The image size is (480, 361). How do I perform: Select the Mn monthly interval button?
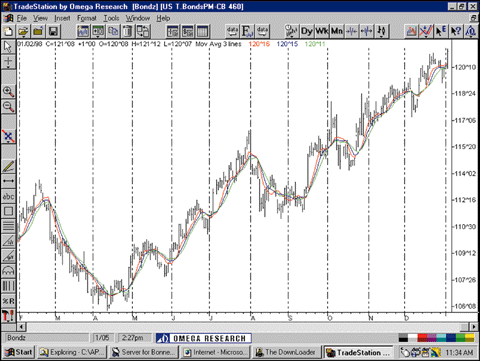pyautogui.click(x=337, y=31)
